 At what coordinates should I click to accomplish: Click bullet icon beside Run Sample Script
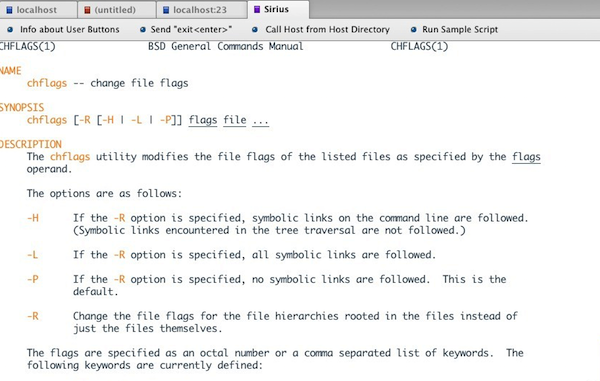[x=413, y=29]
